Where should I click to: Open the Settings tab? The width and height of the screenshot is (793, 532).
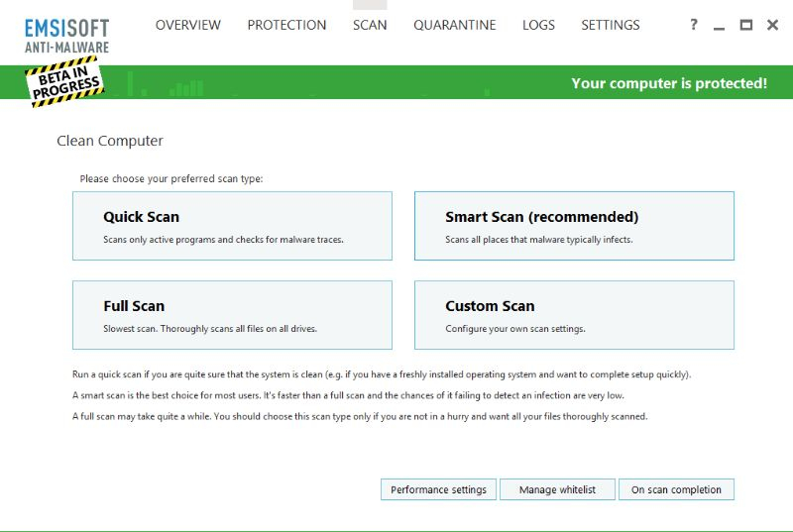[611, 25]
